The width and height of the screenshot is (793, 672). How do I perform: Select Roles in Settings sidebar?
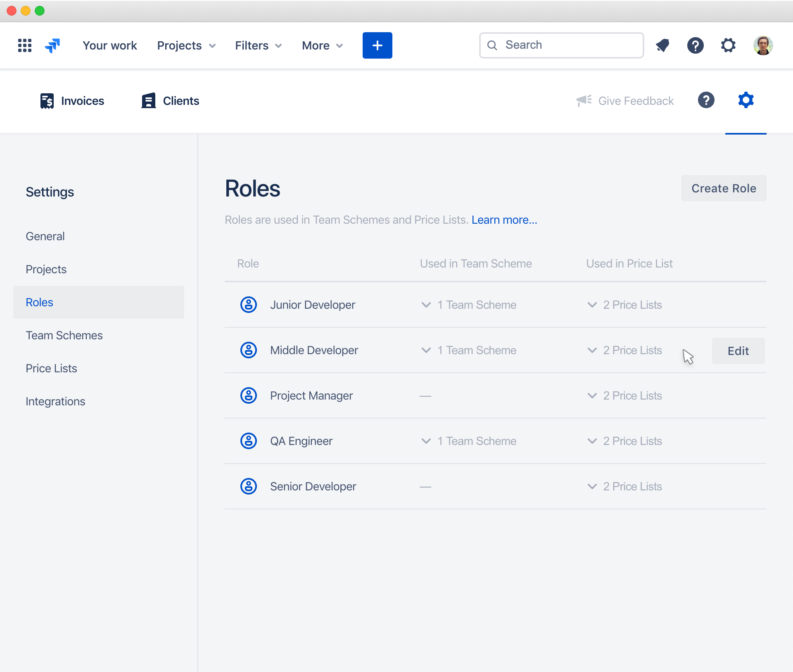click(x=99, y=302)
